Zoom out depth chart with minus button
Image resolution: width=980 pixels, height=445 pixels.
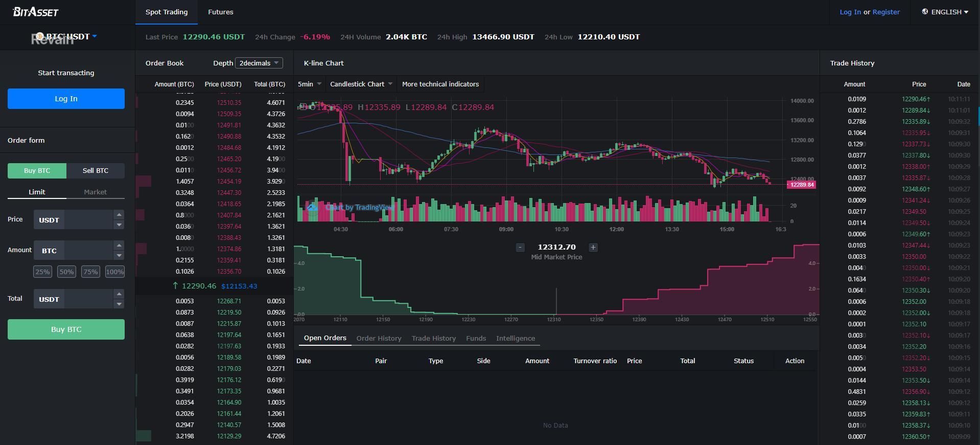520,248
